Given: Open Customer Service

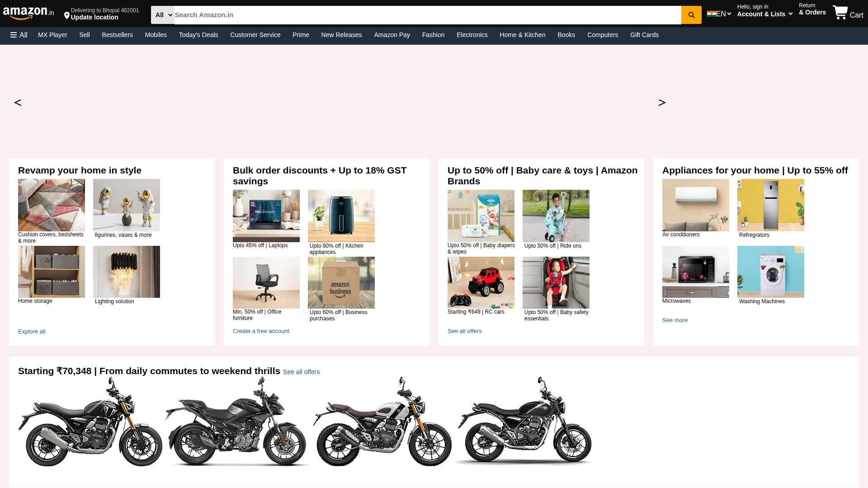Looking at the screenshot, I should (255, 35).
